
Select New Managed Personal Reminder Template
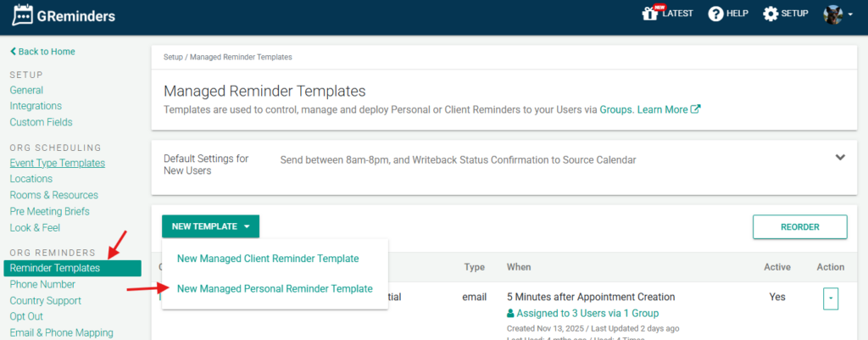[x=274, y=288]
